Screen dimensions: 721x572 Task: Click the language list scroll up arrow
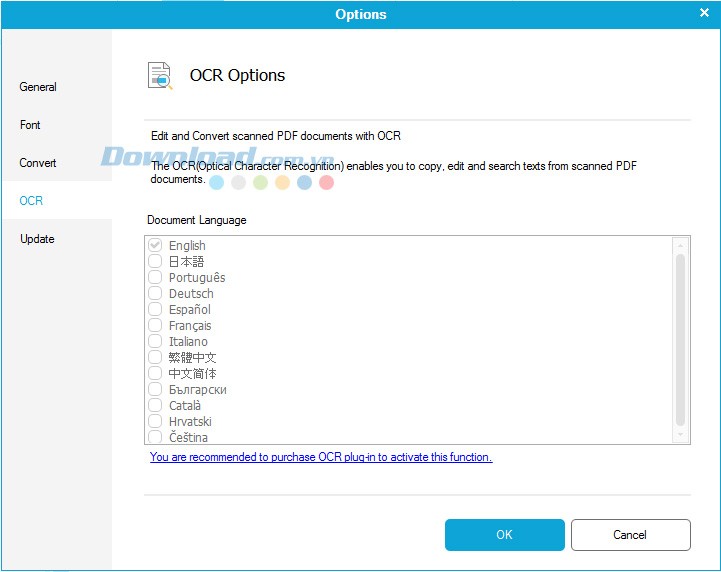681,245
